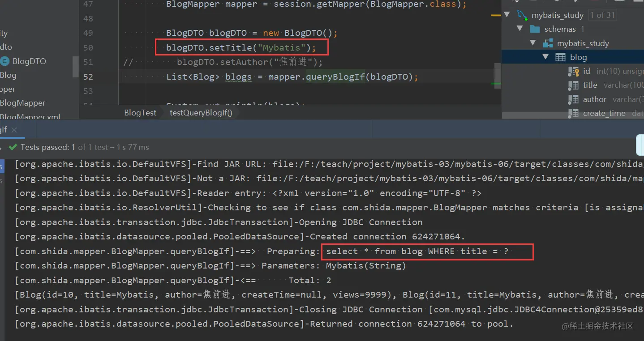644x341 pixels.
Task: Click the 'Total: 2' log line
Action: pos(173,280)
